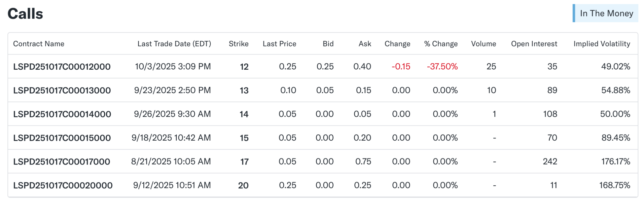
Task: Click the Implied Volatility column header
Action: [602, 44]
